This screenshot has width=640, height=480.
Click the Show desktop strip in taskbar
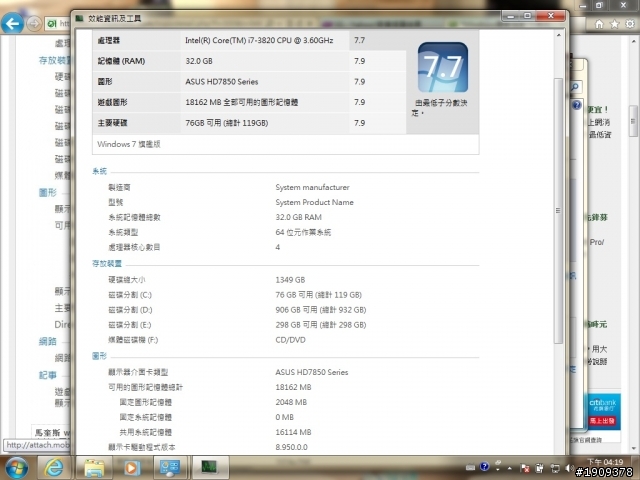click(637, 468)
